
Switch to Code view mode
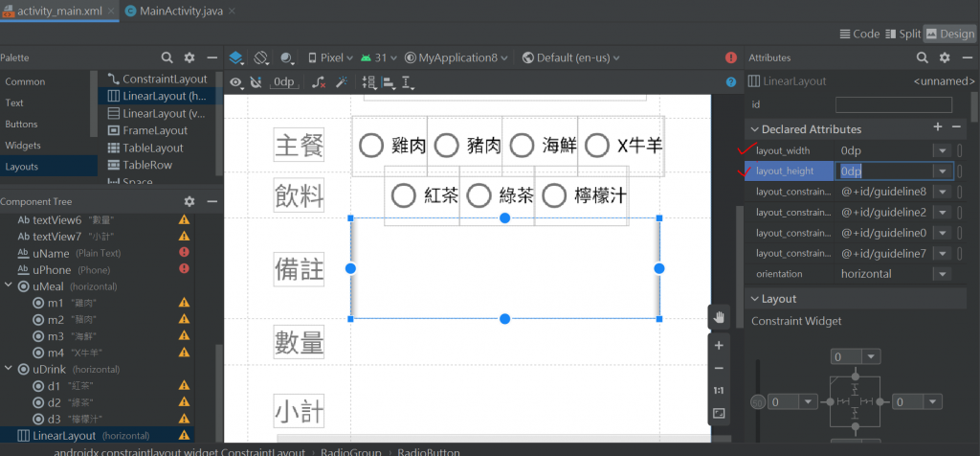pyautogui.click(x=859, y=34)
